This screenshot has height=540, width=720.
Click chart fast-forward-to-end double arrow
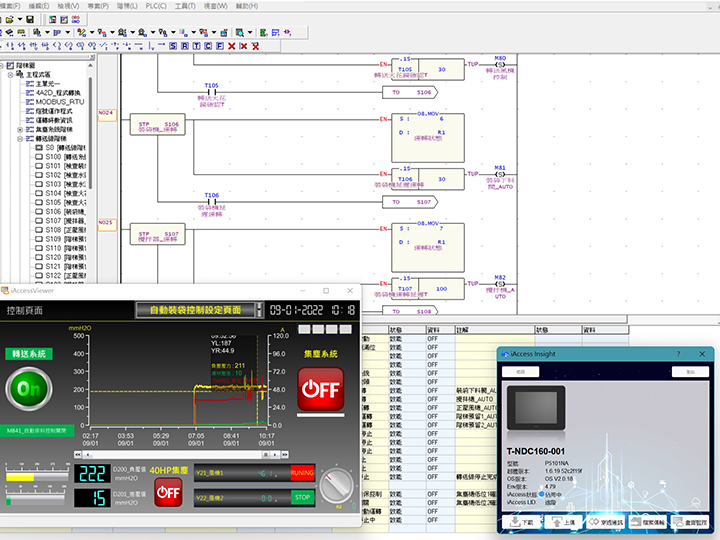coord(285,455)
